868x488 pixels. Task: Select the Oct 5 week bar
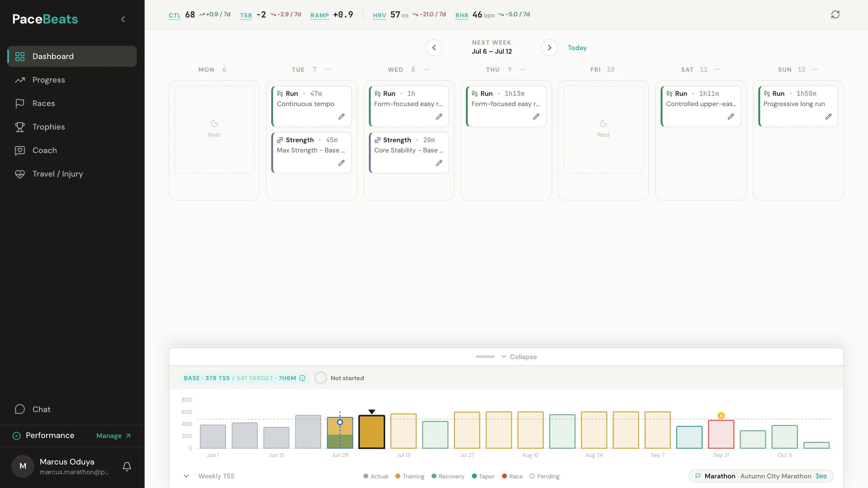(x=784, y=437)
